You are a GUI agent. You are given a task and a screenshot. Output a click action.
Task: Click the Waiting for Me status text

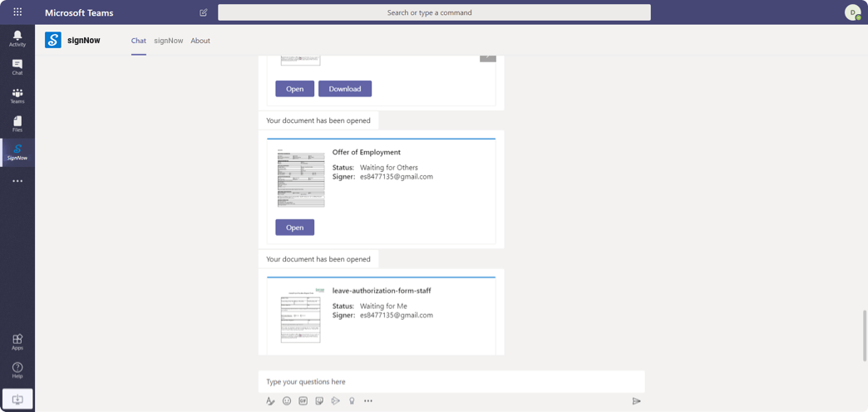[x=383, y=306]
